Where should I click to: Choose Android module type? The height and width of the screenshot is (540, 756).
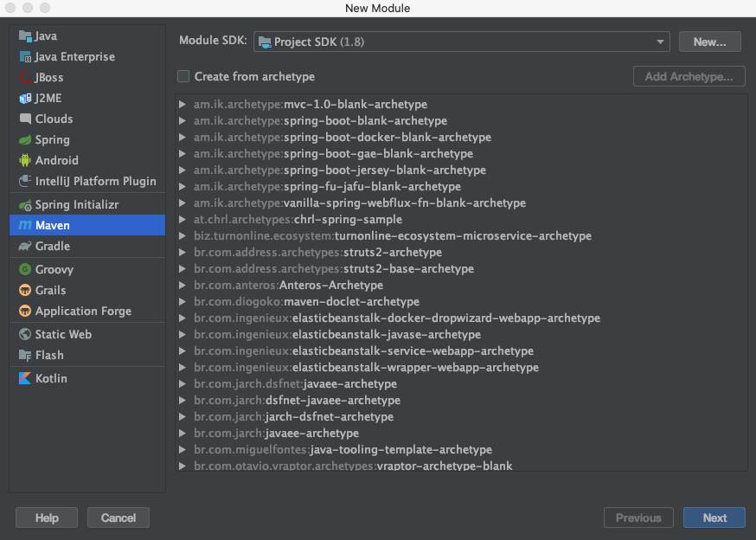click(87, 160)
